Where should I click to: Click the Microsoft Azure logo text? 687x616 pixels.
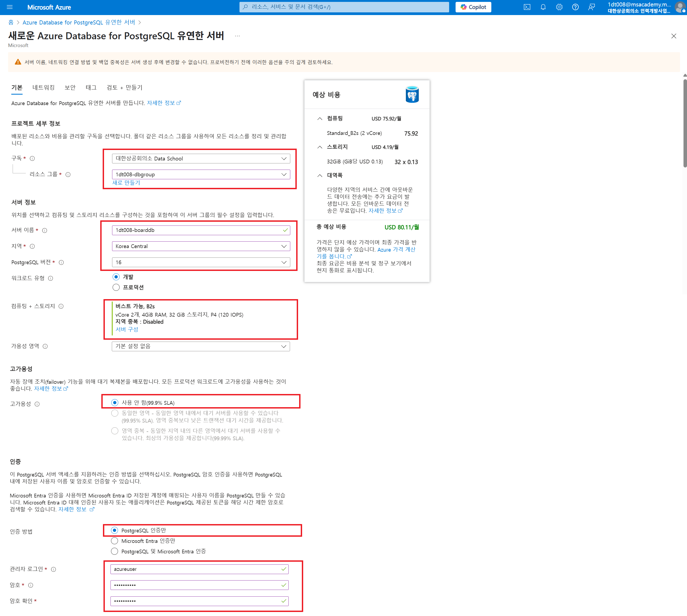point(49,7)
